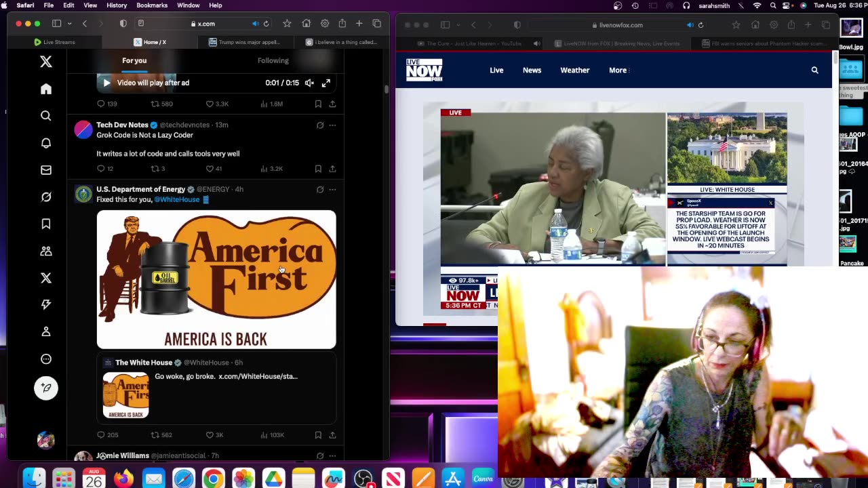Bookmark the Tech Dev Notes post
Image resolution: width=868 pixels, height=488 pixels.
coord(318,169)
